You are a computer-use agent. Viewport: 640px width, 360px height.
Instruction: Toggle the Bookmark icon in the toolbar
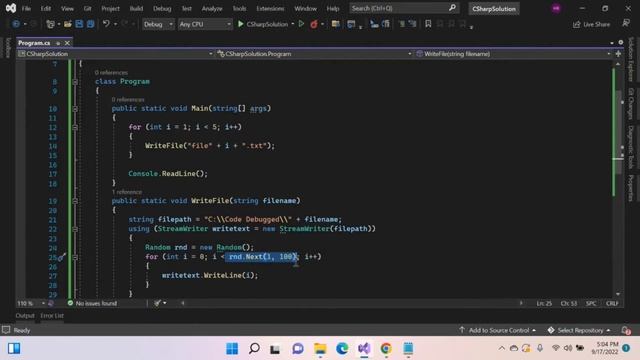pyautogui.click(x=428, y=24)
